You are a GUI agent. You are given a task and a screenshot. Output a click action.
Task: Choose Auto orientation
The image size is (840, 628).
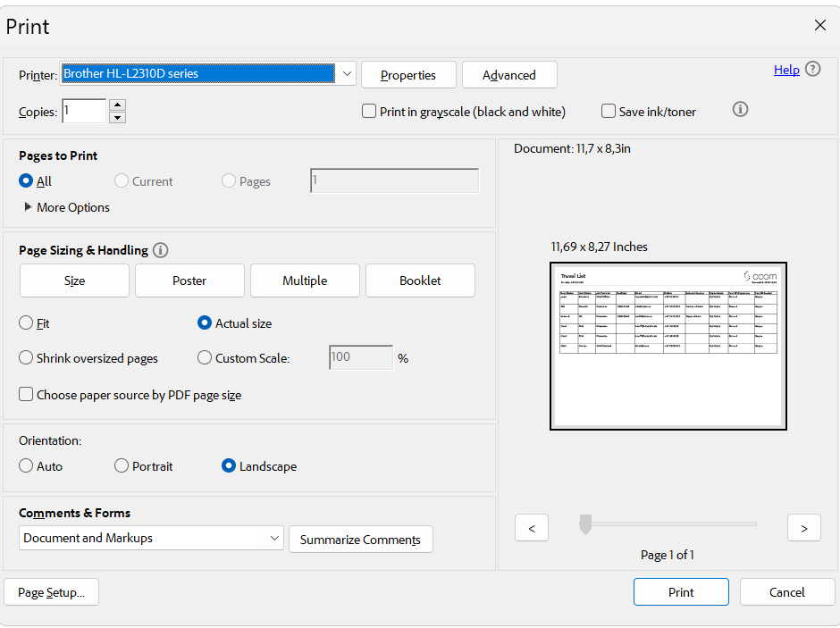pyautogui.click(x=26, y=465)
